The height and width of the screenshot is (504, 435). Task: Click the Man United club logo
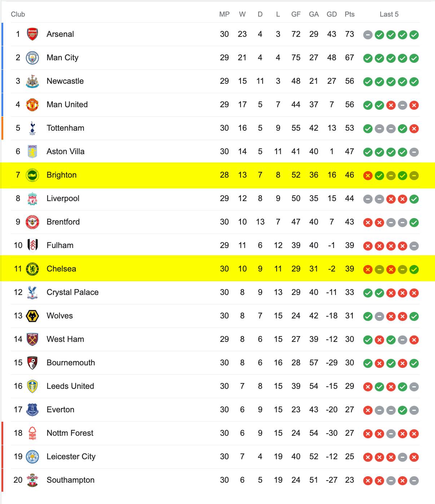(x=32, y=105)
